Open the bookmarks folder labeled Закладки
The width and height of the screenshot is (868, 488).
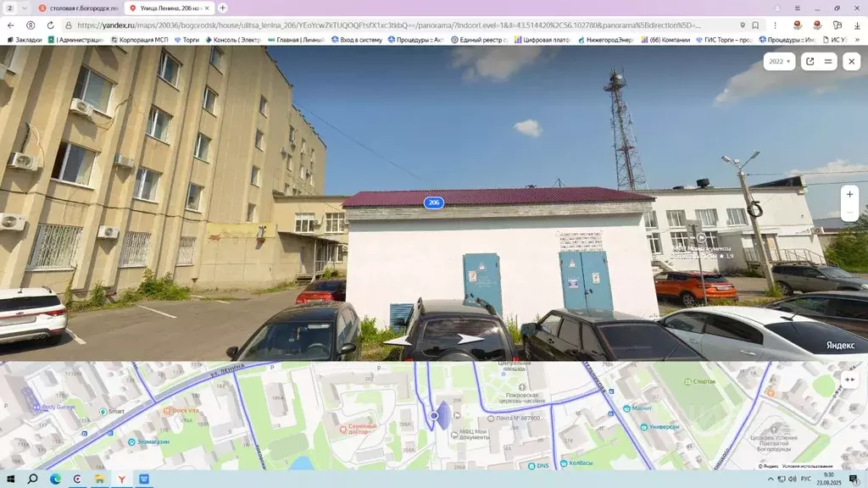pos(25,38)
